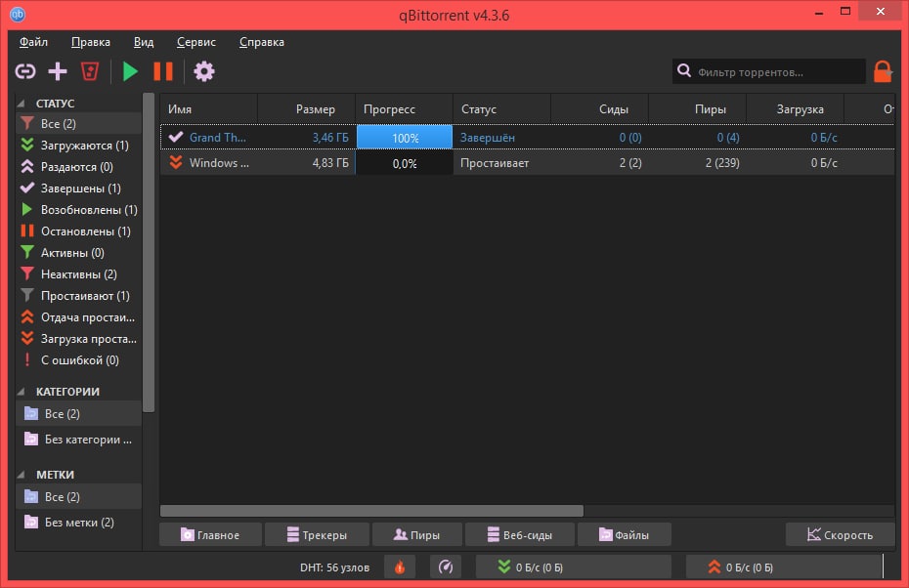Filter by Активны (0)
The width and height of the screenshot is (909, 588).
coord(78,253)
